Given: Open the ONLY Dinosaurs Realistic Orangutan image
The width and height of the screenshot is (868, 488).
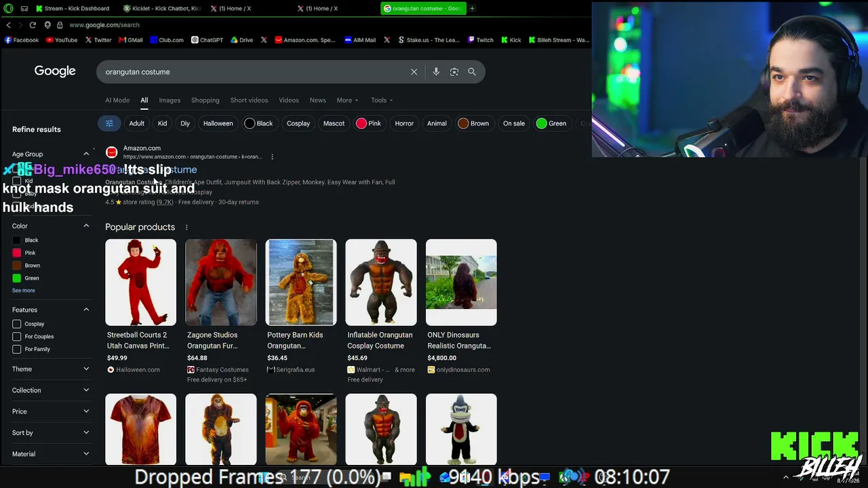Looking at the screenshot, I should point(461,282).
